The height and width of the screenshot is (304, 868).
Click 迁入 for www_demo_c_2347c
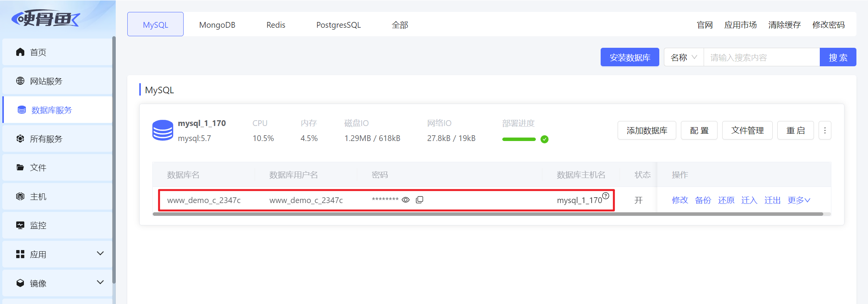point(749,200)
